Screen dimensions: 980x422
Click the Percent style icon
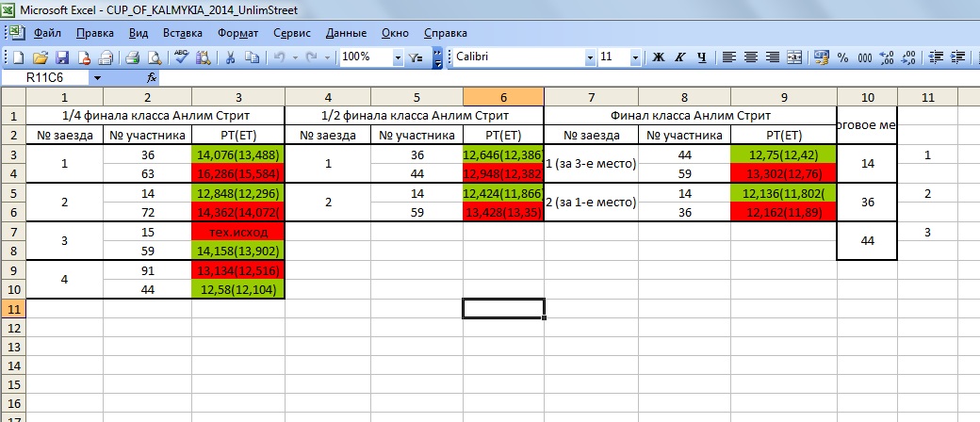point(842,57)
